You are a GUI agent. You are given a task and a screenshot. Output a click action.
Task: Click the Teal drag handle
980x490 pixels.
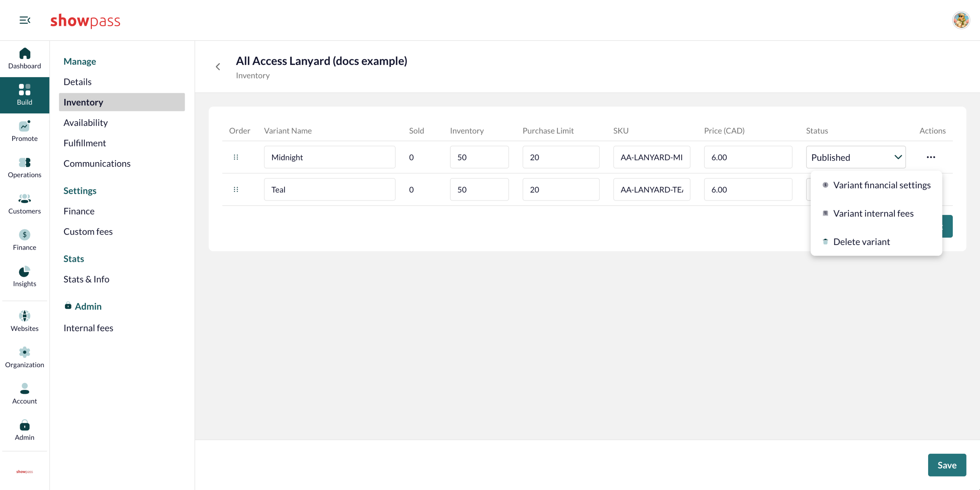click(x=236, y=189)
